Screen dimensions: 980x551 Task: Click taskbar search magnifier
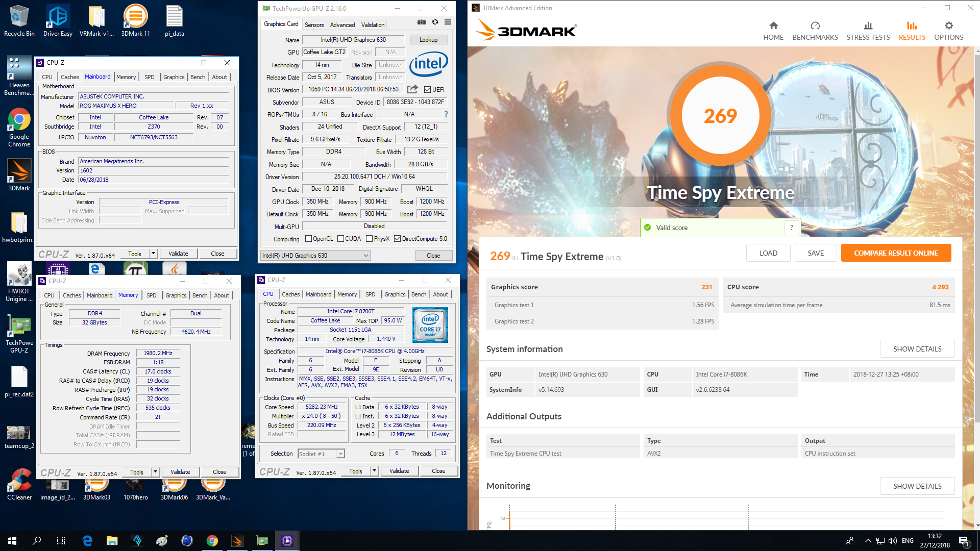click(x=37, y=541)
